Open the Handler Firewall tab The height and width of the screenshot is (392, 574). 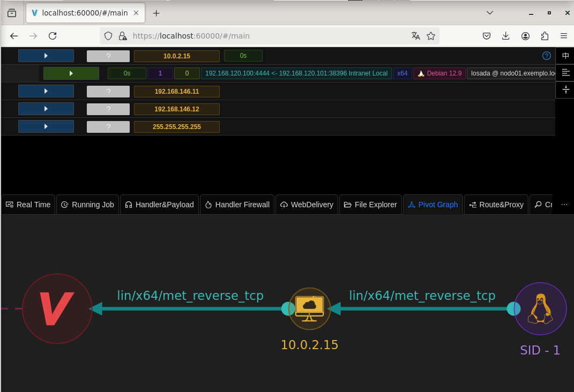pos(237,205)
